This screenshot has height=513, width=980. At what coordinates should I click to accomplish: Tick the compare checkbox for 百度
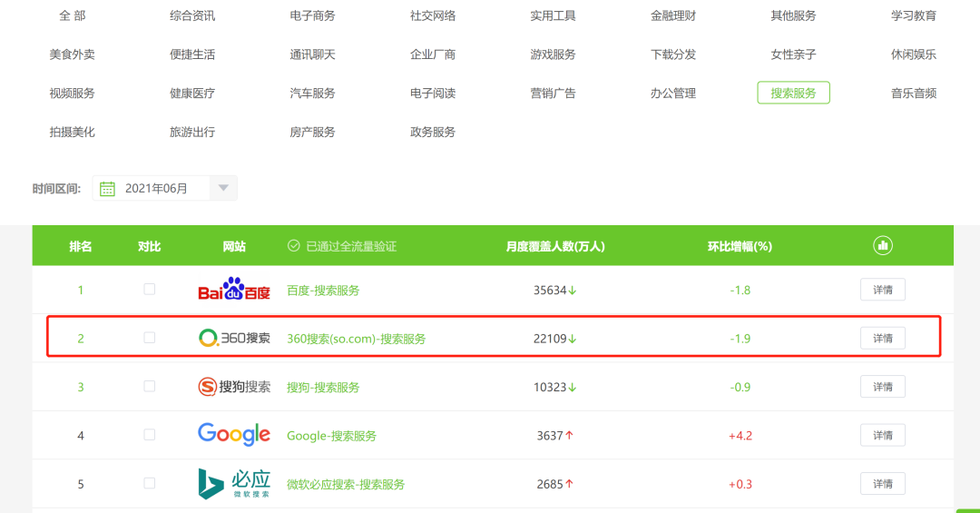tap(150, 289)
